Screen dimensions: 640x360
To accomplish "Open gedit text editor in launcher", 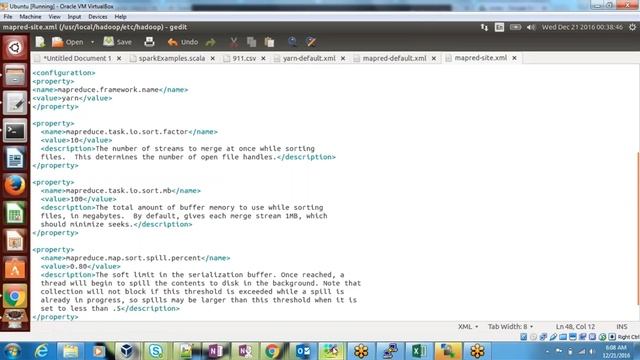I will [x=15, y=103].
